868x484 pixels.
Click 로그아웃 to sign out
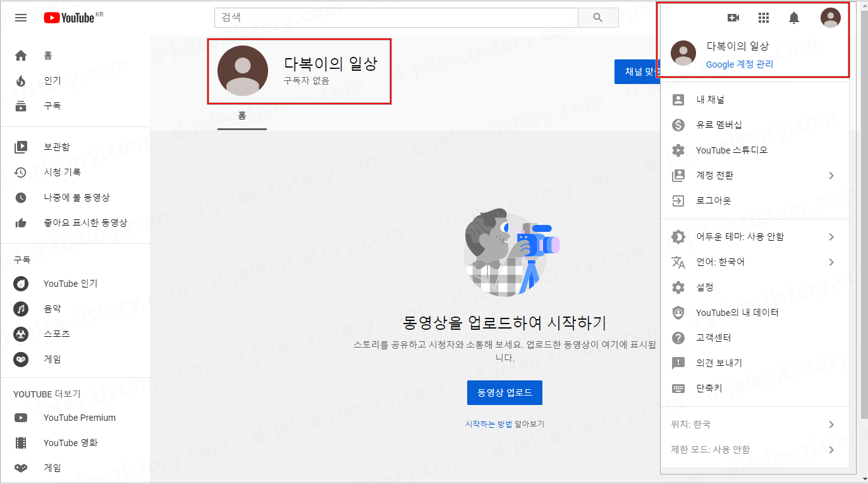coord(755,201)
